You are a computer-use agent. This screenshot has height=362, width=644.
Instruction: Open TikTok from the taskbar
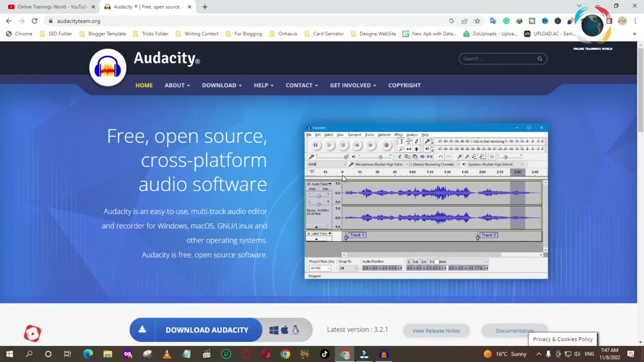(325, 354)
